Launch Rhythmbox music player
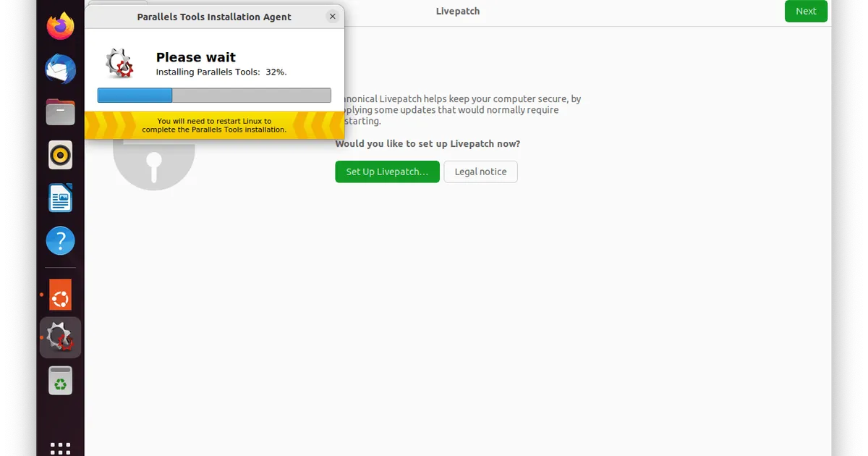Image resolution: width=868 pixels, height=456 pixels. point(61,155)
